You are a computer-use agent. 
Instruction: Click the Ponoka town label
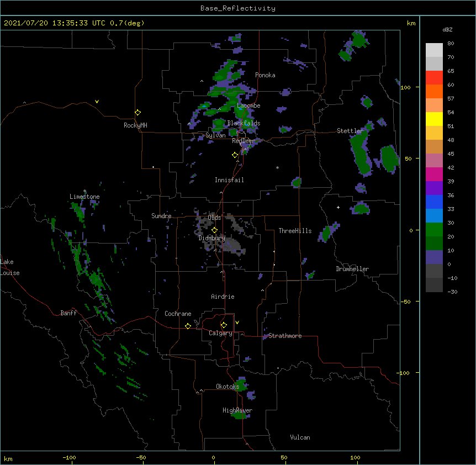pyautogui.click(x=265, y=75)
